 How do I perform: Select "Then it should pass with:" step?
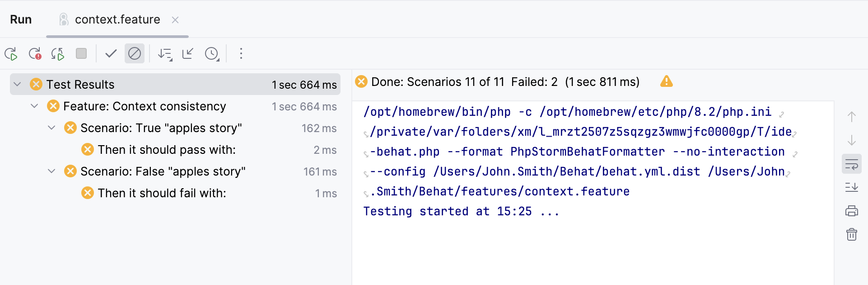(167, 150)
